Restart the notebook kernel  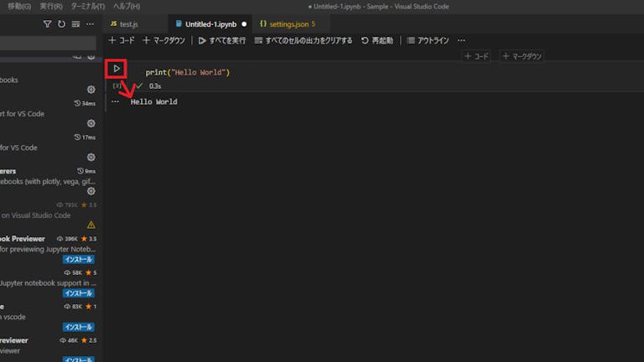click(377, 40)
